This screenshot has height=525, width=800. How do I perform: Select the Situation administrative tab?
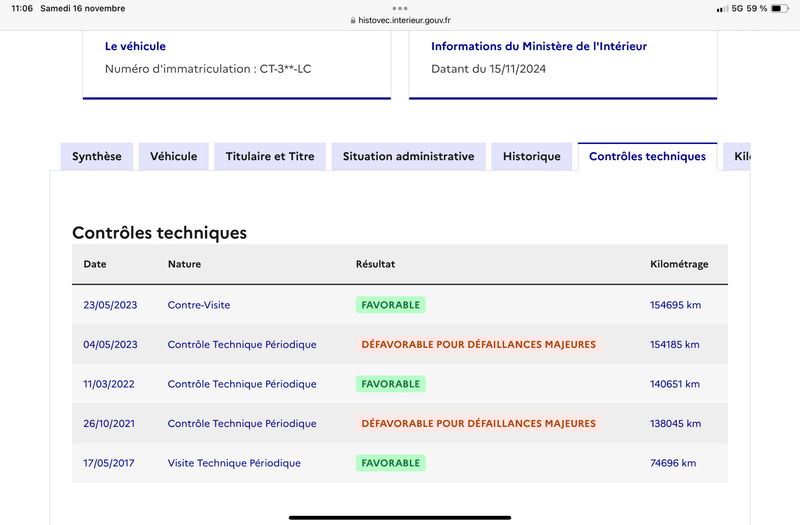[x=408, y=156]
